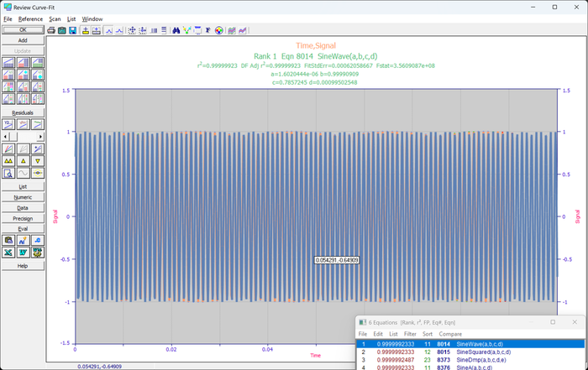Click the Time x-axis label
Image resolution: width=588 pixels, height=370 pixels.
315,356
